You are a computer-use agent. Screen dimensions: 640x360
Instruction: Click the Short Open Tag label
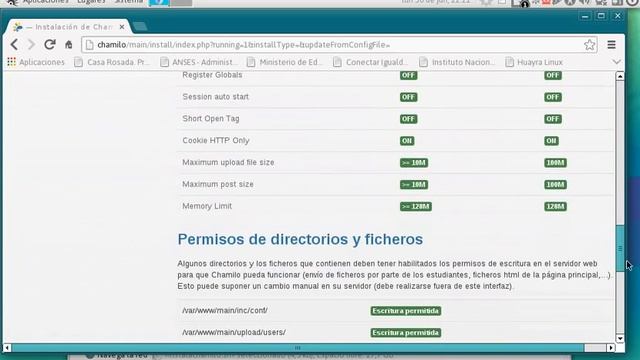click(211, 119)
